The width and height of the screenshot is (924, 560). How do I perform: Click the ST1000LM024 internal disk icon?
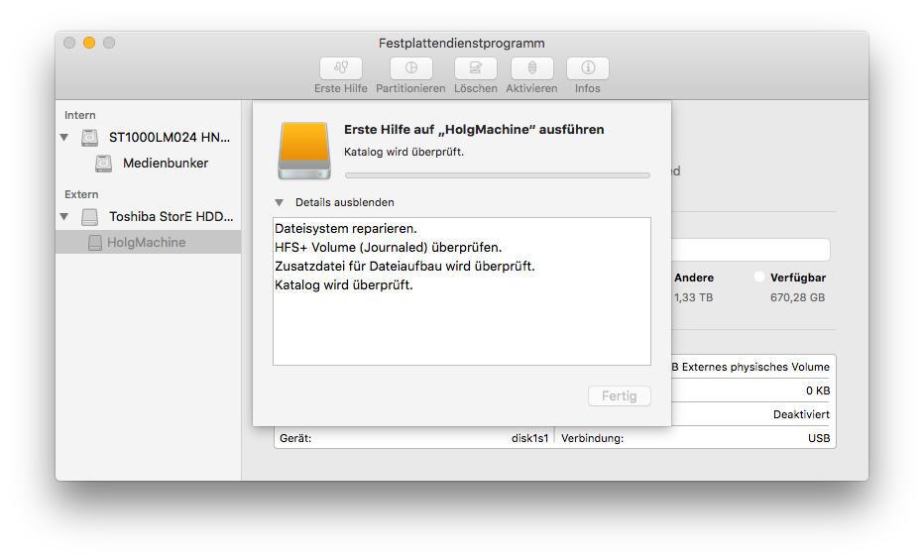(89, 138)
